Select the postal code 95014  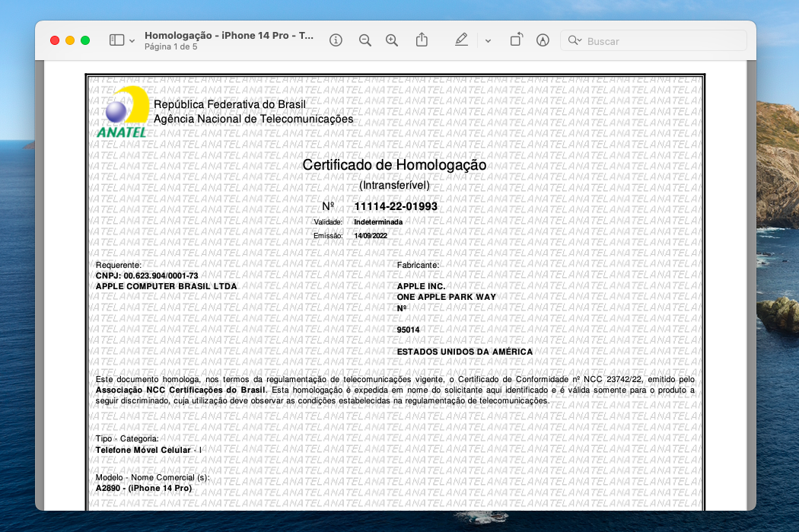tap(409, 330)
